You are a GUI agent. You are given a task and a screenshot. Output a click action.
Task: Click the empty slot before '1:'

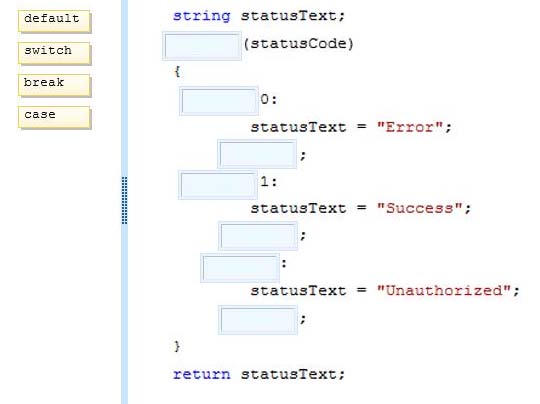[218, 185]
